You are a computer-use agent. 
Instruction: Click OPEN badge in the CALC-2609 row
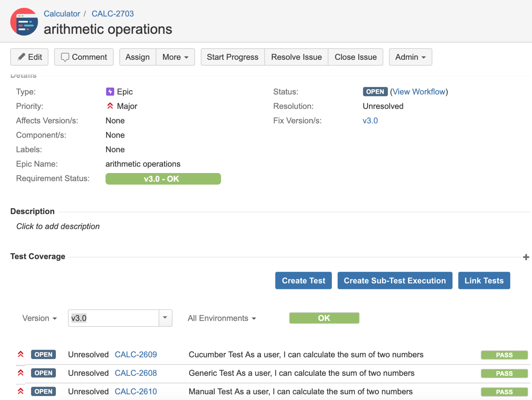(x=43, y=354)
